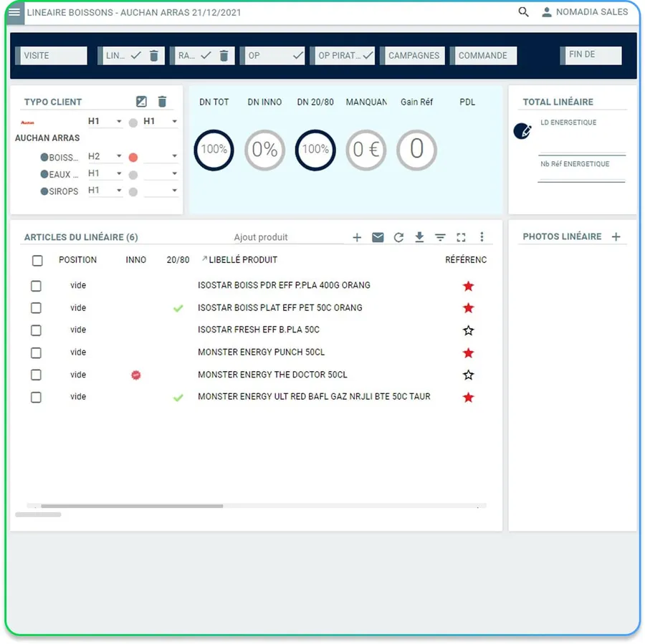Screen dimensions: 645x644
Task: Open the filter icon for articles
Action: [440, 237]
